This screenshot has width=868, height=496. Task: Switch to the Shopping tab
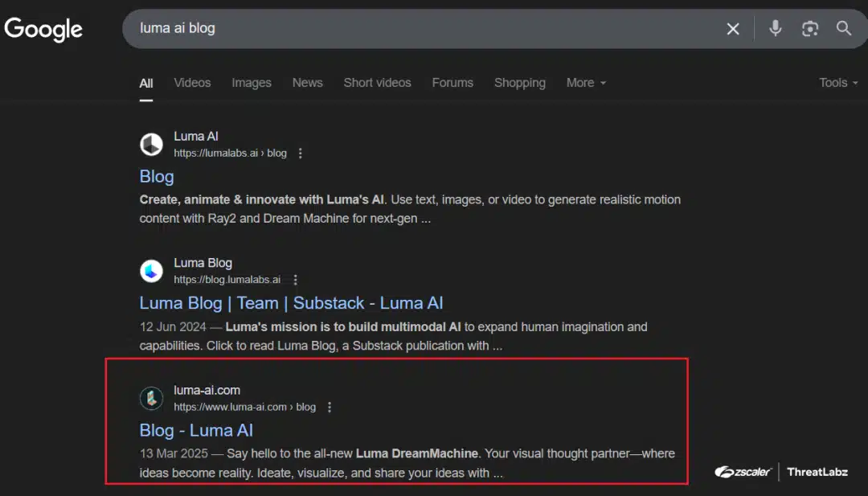(x=519, y=83)
